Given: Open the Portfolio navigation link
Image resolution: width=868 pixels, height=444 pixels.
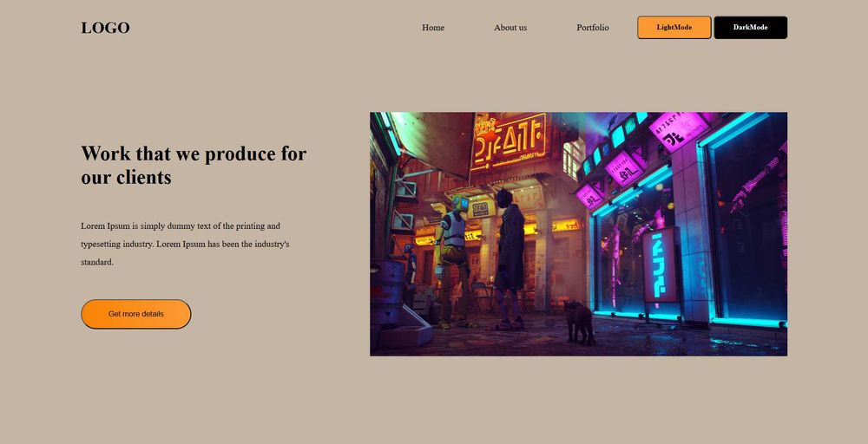Looking at the screenshot, I should [x=592, y=28].
